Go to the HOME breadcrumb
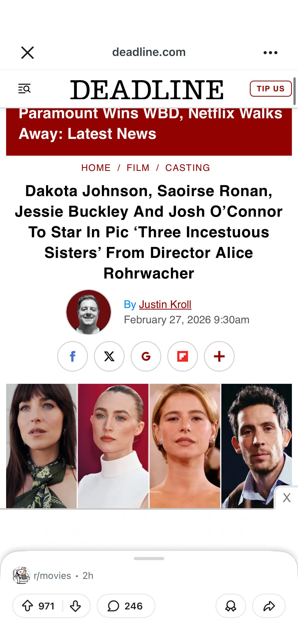This screenshot has width=298, height=644. (96, 168)
